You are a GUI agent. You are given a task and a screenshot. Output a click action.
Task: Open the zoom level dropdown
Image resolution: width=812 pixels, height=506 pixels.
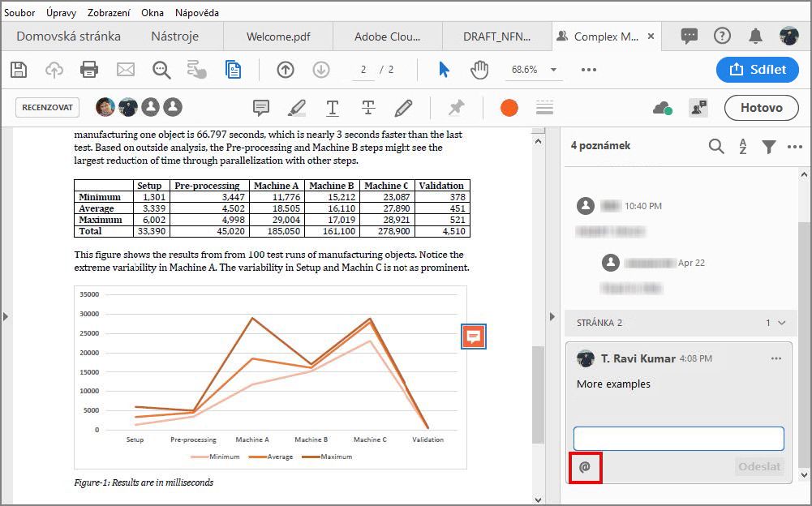point(553,70)
